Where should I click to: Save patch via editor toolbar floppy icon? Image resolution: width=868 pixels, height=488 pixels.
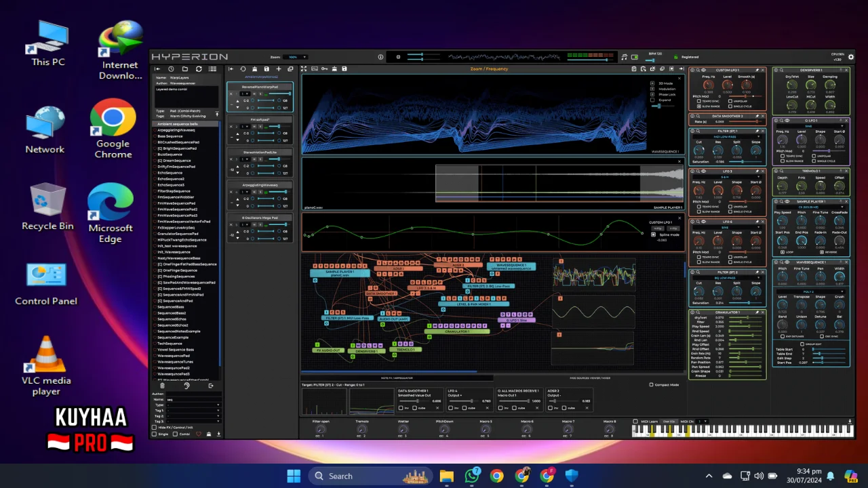pyautogui.click(x=344, y=68)
